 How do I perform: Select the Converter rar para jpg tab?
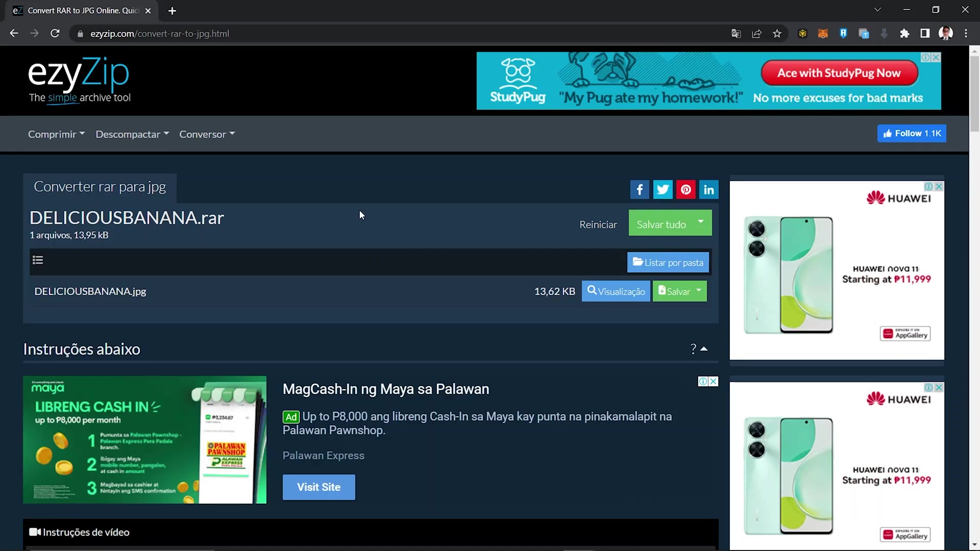pyautogui.click(x=100, y=187)
